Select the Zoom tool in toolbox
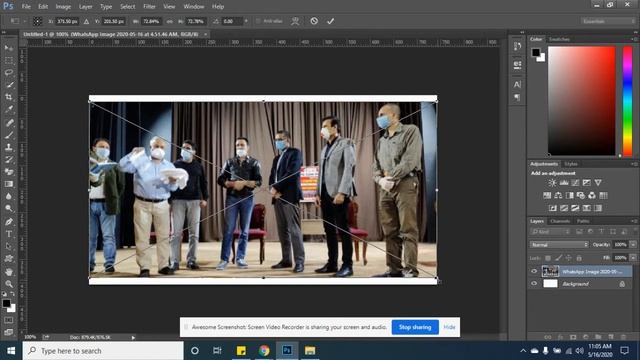The image size is (640, 360). [9, 284]
